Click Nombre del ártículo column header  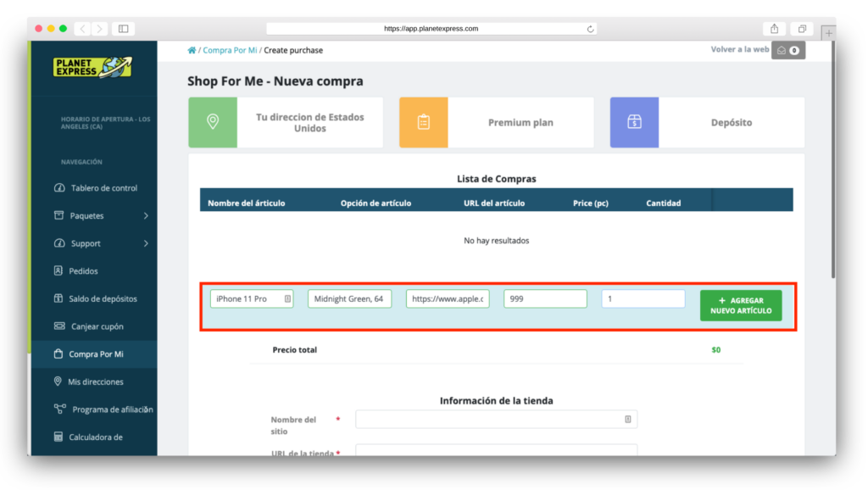(247, 203)
